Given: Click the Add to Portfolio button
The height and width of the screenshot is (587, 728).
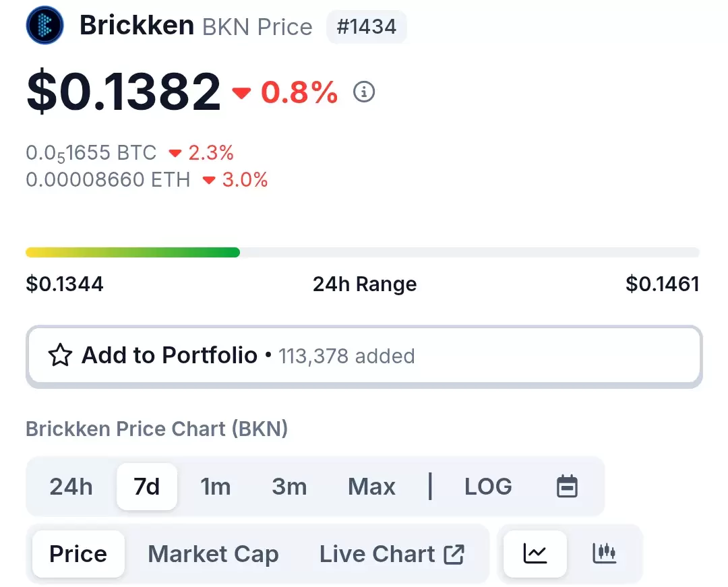Looking at the screenshot, I should click(364, 357).
